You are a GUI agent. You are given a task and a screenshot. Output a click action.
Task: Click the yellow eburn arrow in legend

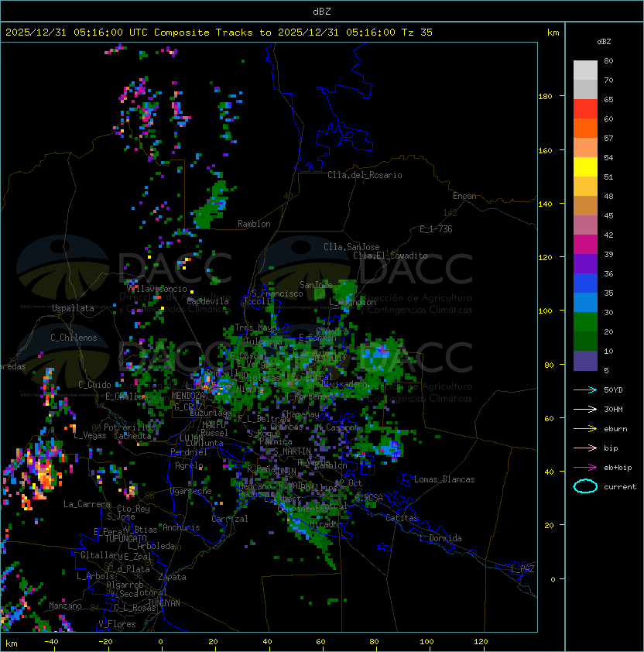click(585, 428)
